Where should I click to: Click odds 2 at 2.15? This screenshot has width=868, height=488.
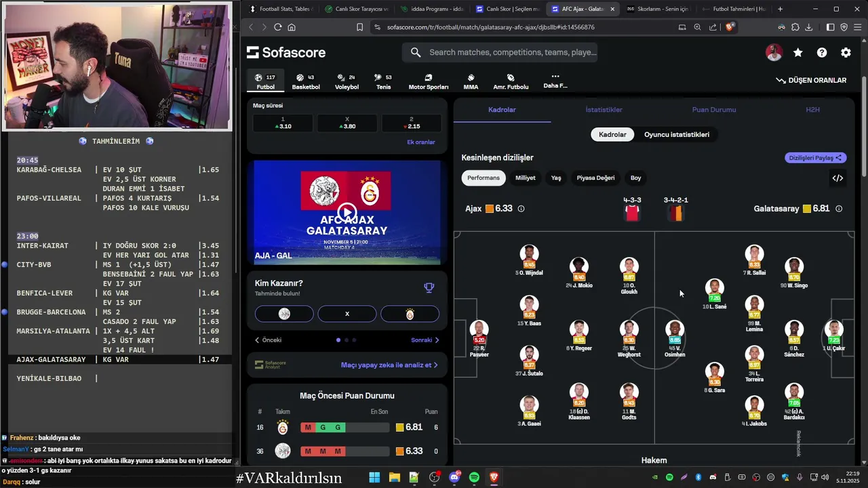(x=411, y=123)
